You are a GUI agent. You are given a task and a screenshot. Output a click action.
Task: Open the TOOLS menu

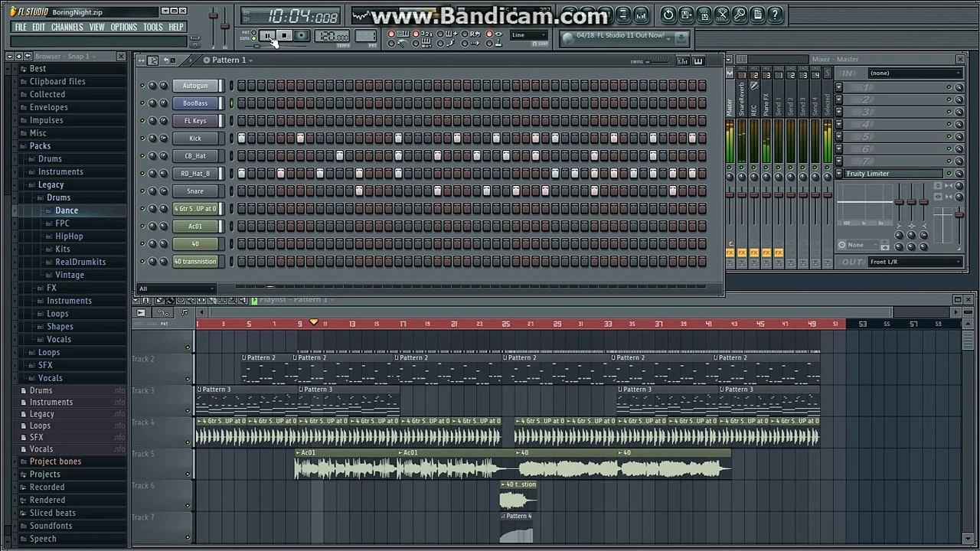(152, 27)
